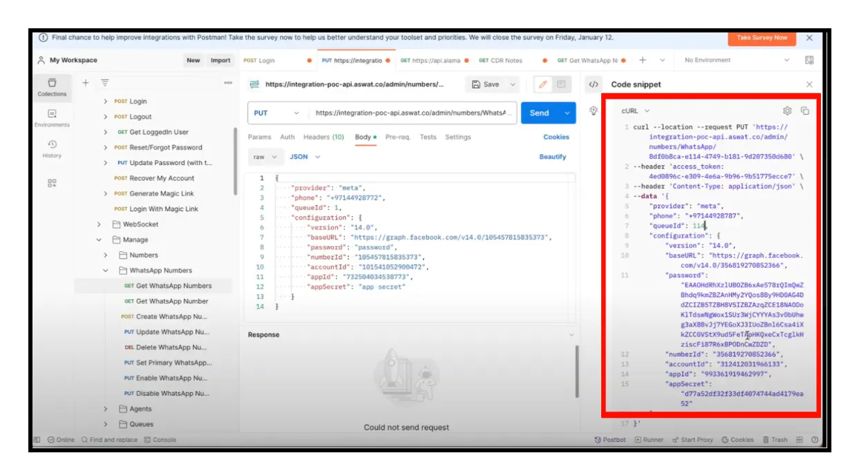Viewport: 868px width, 471px height.
Task: Collapse the Response pane chevron
Action: click(x=571, y=335)
